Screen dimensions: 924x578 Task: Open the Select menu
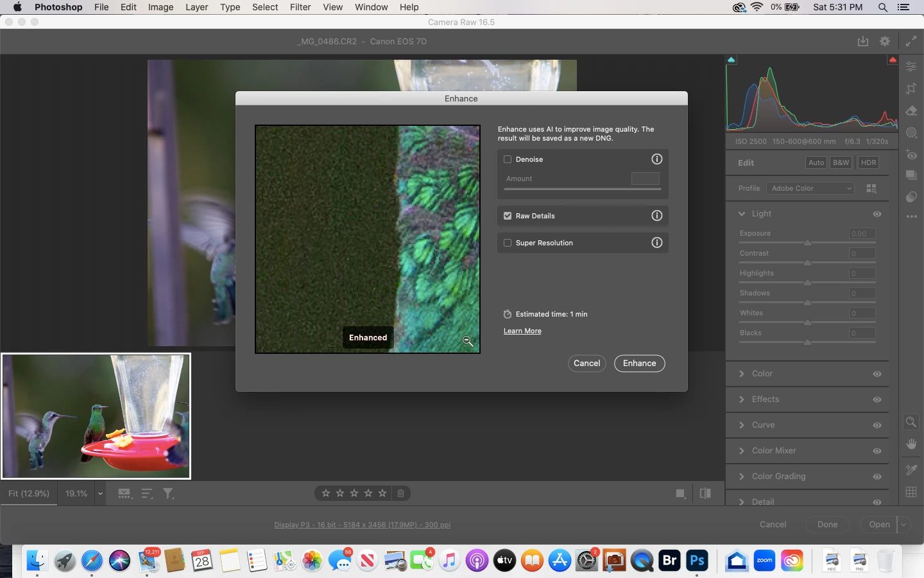click(x=265, y=7)
